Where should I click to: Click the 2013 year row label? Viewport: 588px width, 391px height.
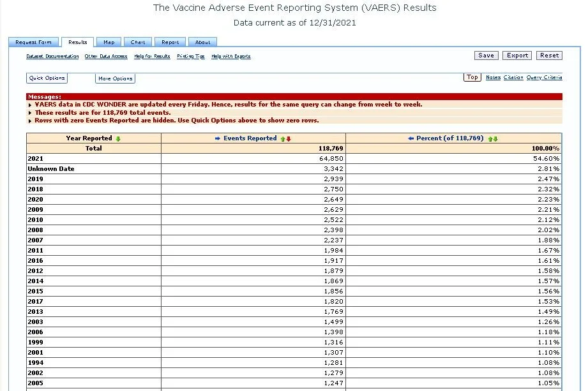pos(35,312)
